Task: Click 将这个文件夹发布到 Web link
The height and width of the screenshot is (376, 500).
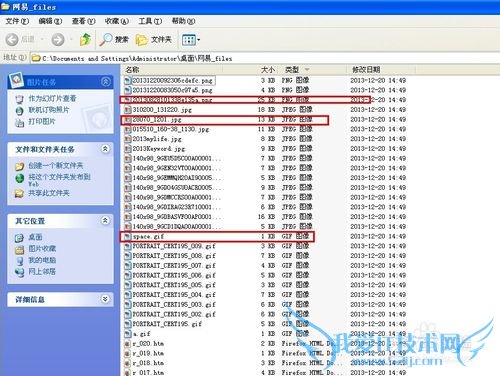Action: pos(59,180)
